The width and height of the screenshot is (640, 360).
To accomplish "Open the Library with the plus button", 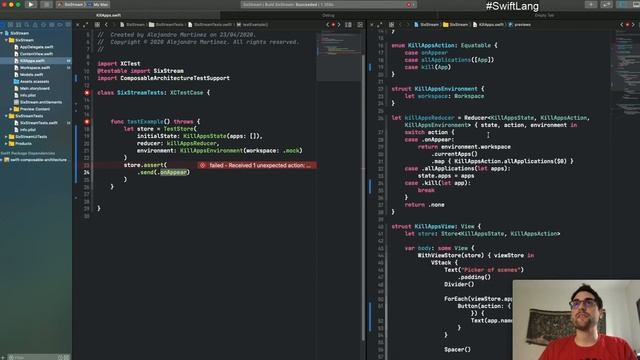I will click(x=591, y=4).
